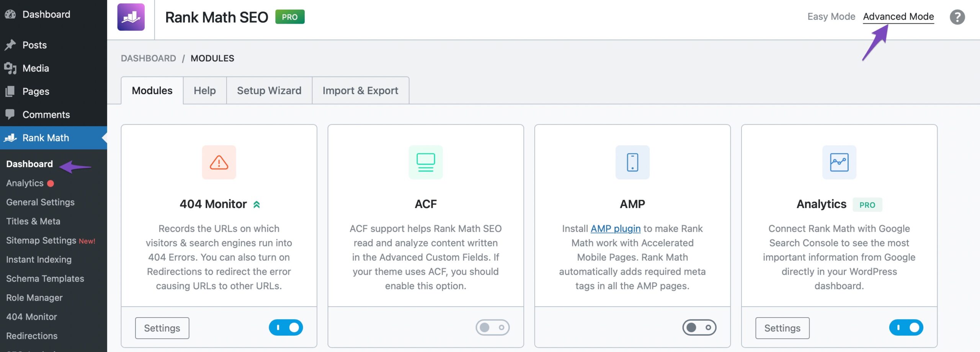This screenshot has width=980, height=352.
Task: Click the Analytics card title
Action: coord(822,204)
